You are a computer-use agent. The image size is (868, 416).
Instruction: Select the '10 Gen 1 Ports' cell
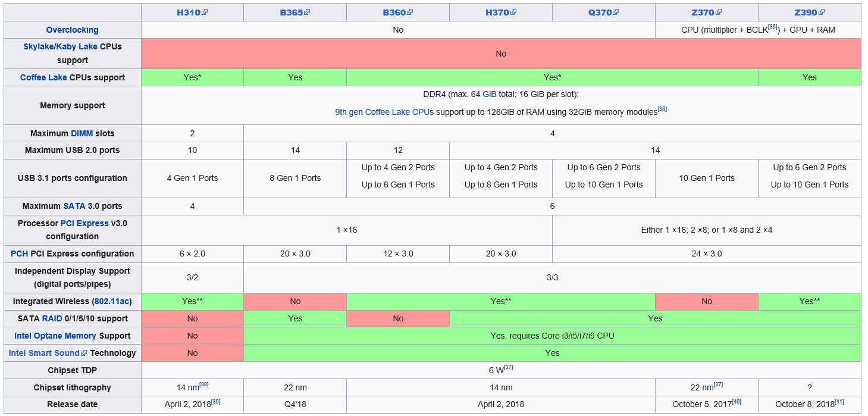coord(707,178)
